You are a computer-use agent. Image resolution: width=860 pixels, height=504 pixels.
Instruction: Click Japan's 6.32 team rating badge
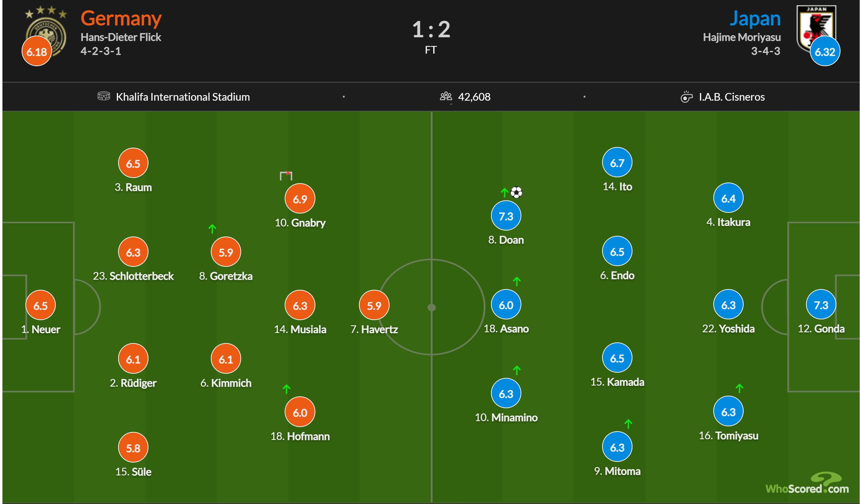coord(825,52)
